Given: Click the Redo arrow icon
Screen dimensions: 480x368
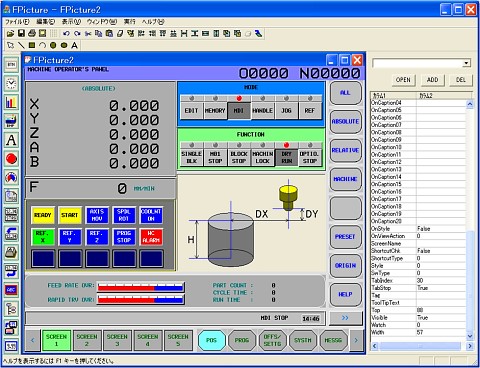Looking at the screenshot, I should point(77,33).
